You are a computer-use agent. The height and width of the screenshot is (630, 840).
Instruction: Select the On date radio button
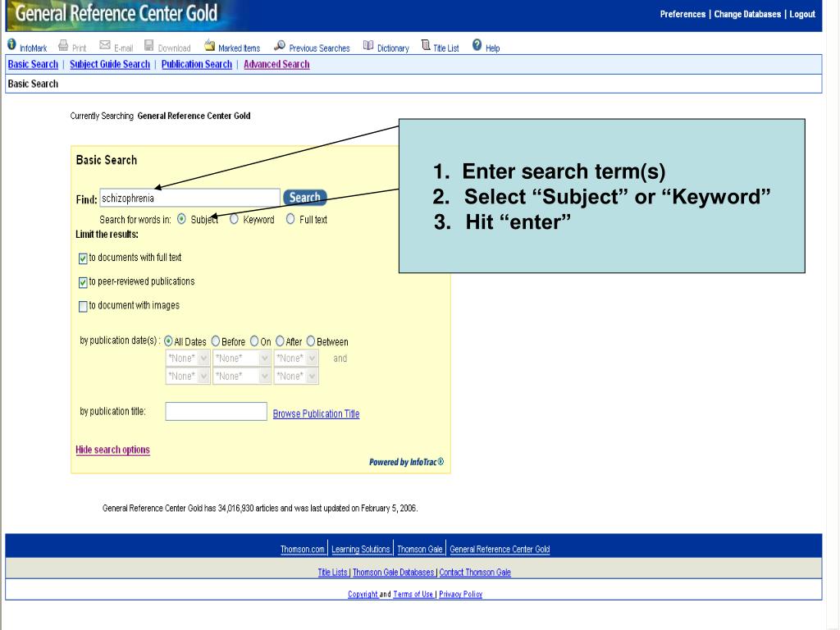(x=254, y=340)
